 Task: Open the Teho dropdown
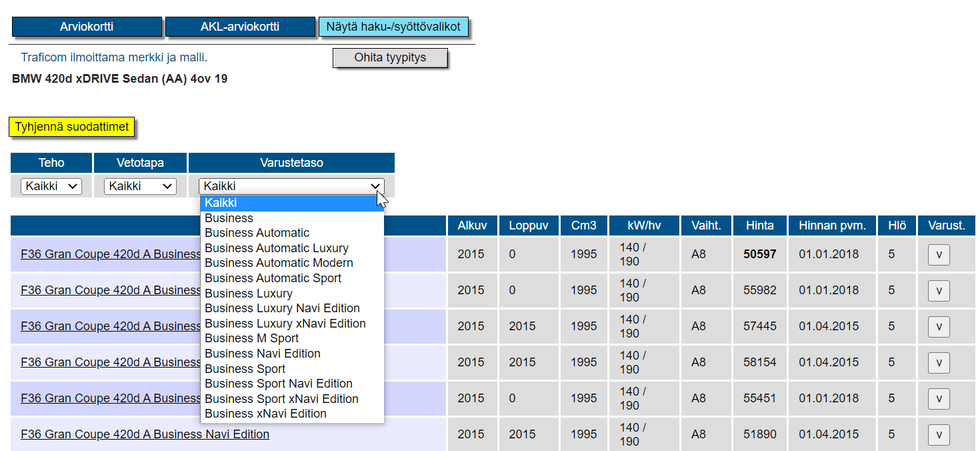pos(51,186)
